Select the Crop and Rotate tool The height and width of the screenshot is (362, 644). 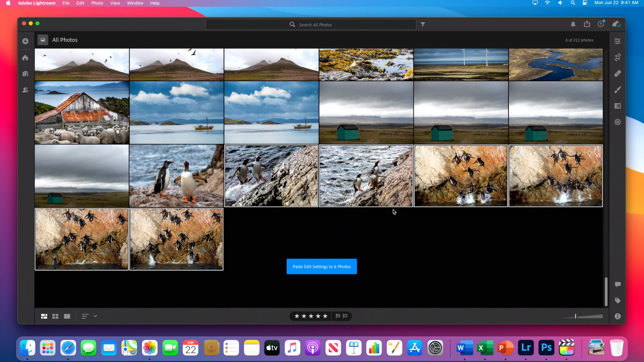tap(617, 57)
